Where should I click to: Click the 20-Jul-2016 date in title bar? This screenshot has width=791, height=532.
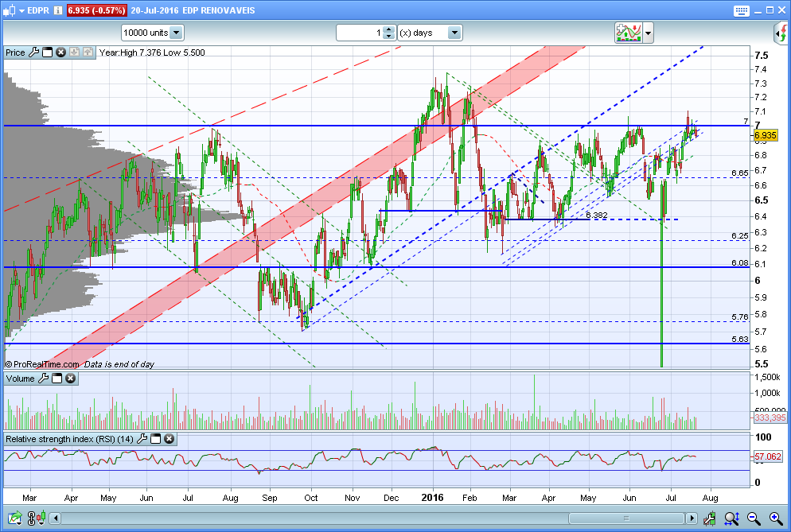[x=154, y=10]
